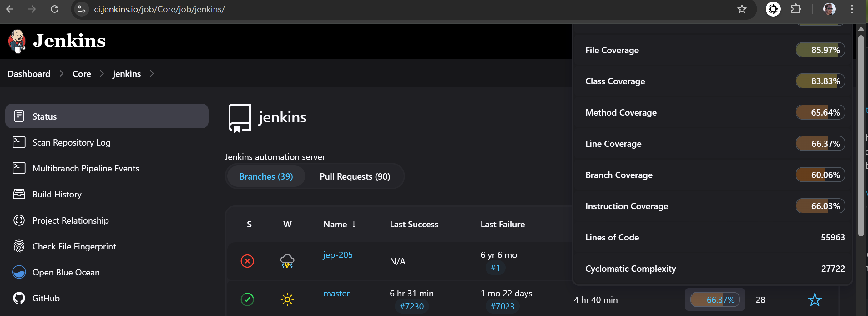Click the jenkins repository book icon
868x316 pixels.
pos(240,118)
